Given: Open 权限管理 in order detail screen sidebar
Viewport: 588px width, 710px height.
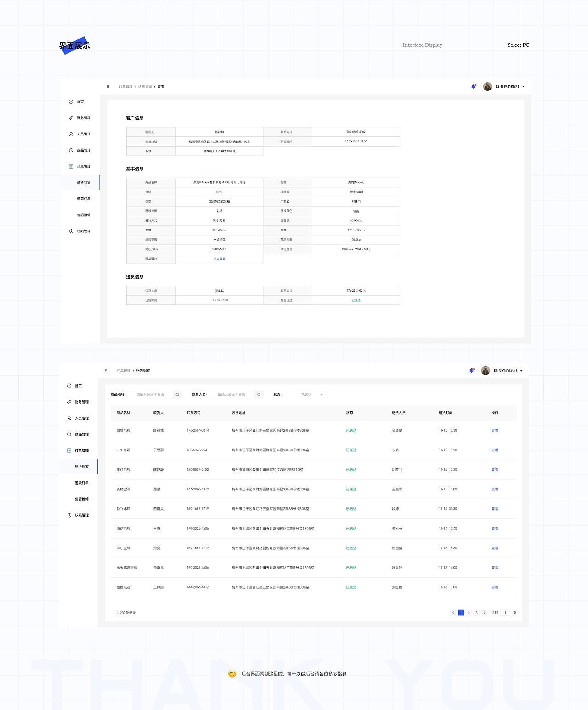Looking at the screenshot, I should click(x=80, y=231).
